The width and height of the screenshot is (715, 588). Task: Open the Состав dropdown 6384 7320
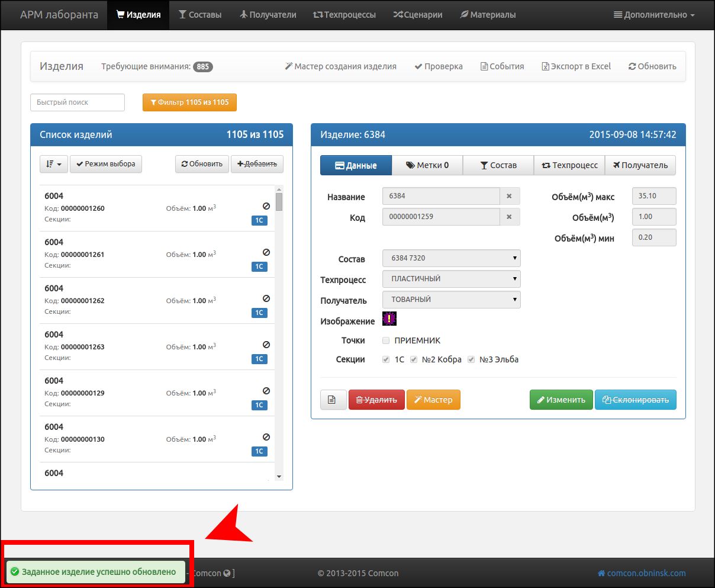tap(452, 258)
